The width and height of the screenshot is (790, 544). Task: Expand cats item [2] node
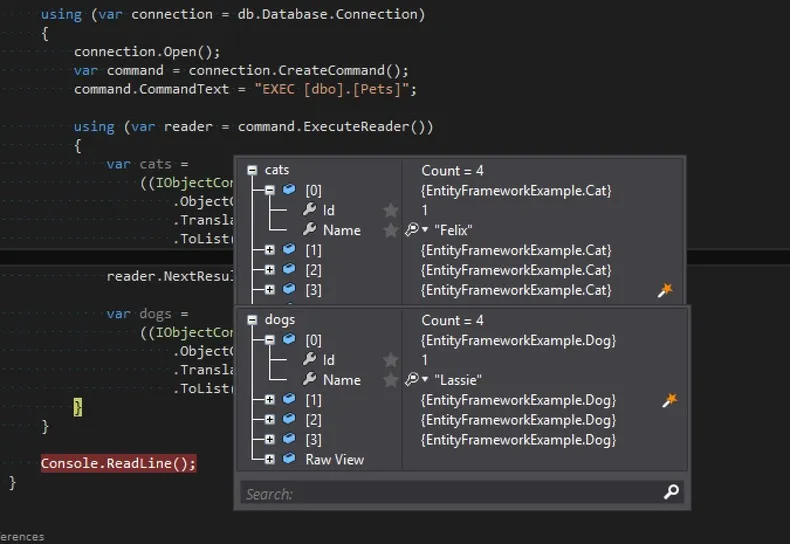(270, 270)
